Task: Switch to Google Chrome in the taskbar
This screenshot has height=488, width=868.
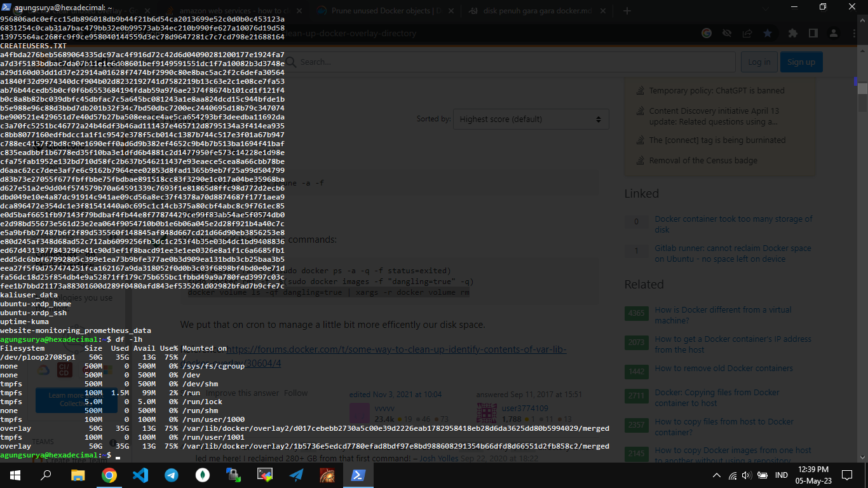Action: pyautogui.click(x=109, y=475)
